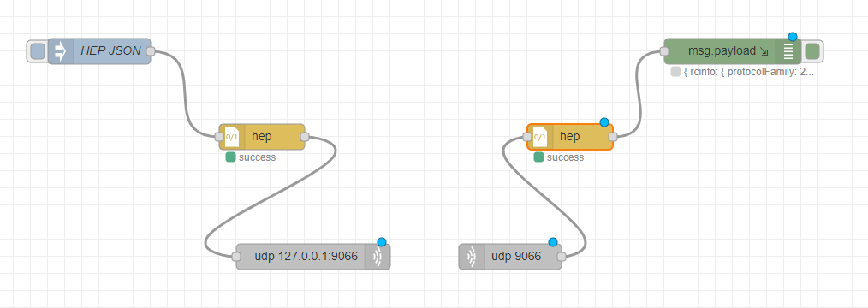868x308 pixels.
Task: Select the left hep node connected to udp 127.0.0.1:9066
Action: (x=262, y=137)
